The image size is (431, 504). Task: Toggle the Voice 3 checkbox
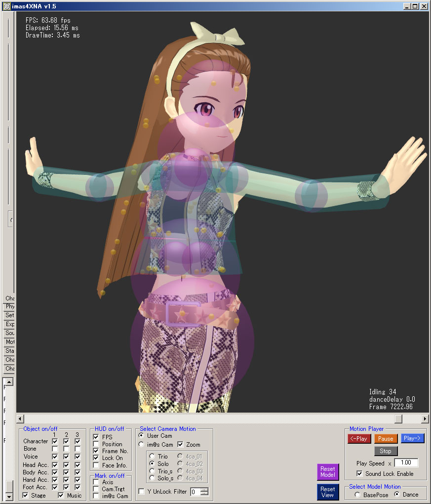click(x=78, y=457)
